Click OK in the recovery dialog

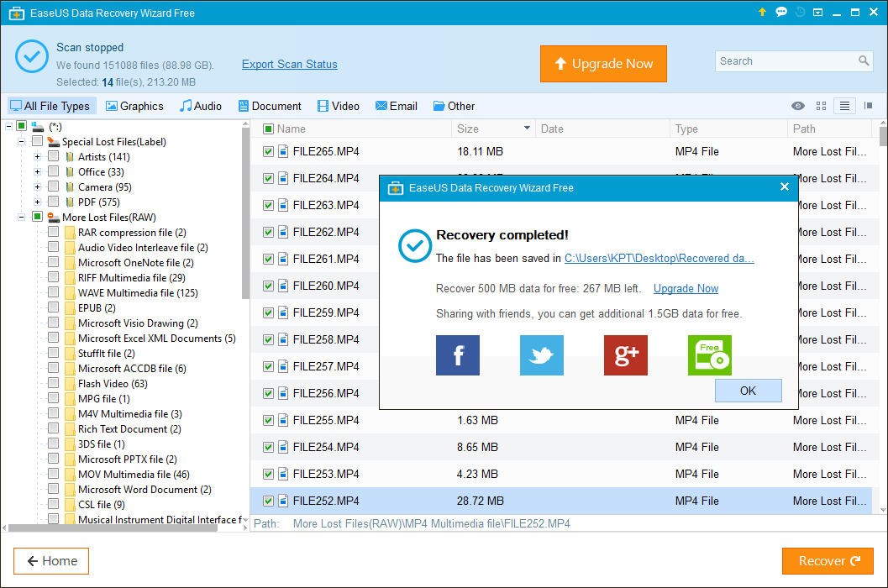point(748,391)
